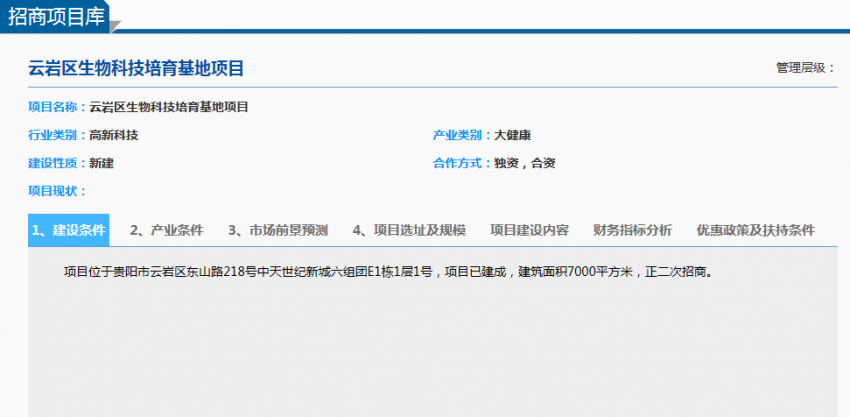The width and height of the screenshot is (850, 417).
Task: Click the 新建 value
Action: pyautogui.click(x=101, y=163)
